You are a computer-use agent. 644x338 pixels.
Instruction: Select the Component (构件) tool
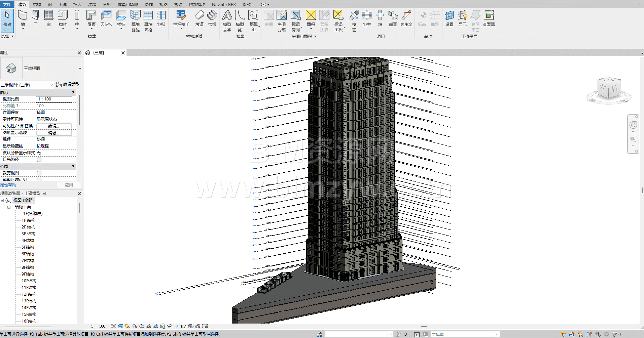click(63, 18)
